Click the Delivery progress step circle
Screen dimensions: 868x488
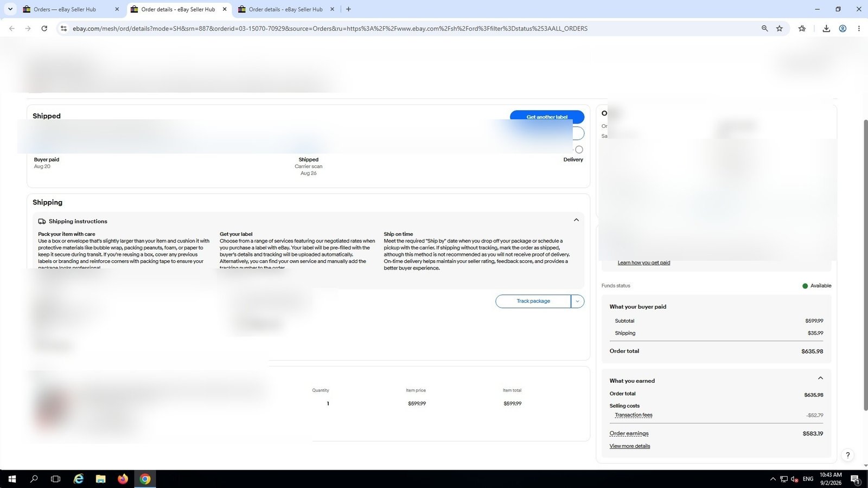[x=579, y=150]
